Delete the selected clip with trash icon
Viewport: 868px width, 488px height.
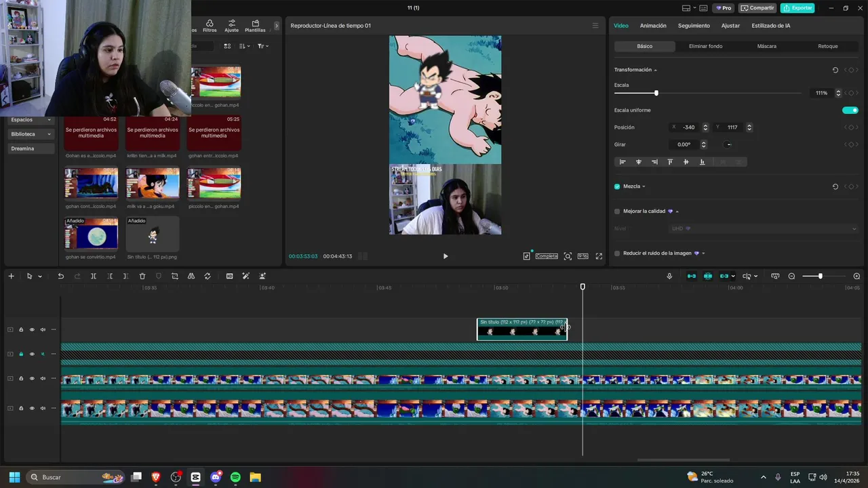click(142, 276)
